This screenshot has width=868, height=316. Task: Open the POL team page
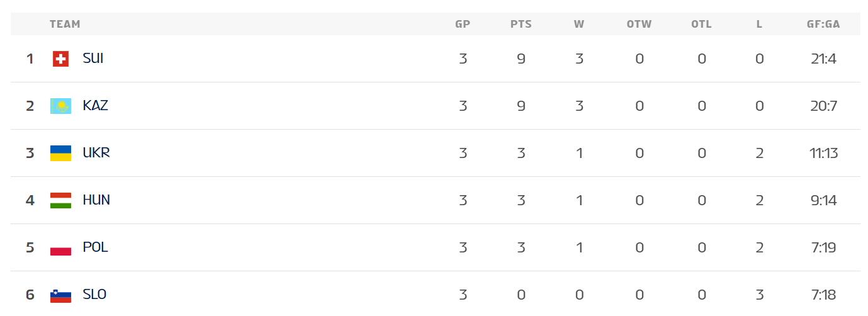click(96, 247)
